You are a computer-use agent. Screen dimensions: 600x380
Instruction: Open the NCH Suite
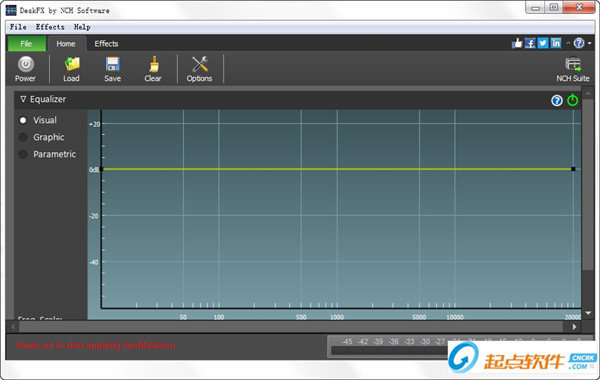coord(573,69)
